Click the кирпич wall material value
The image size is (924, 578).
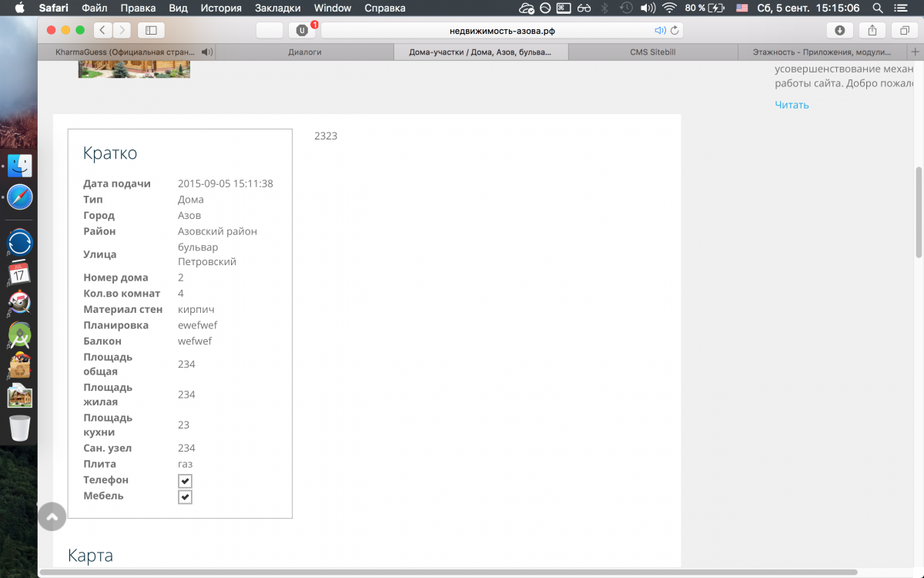pos(196,309)
